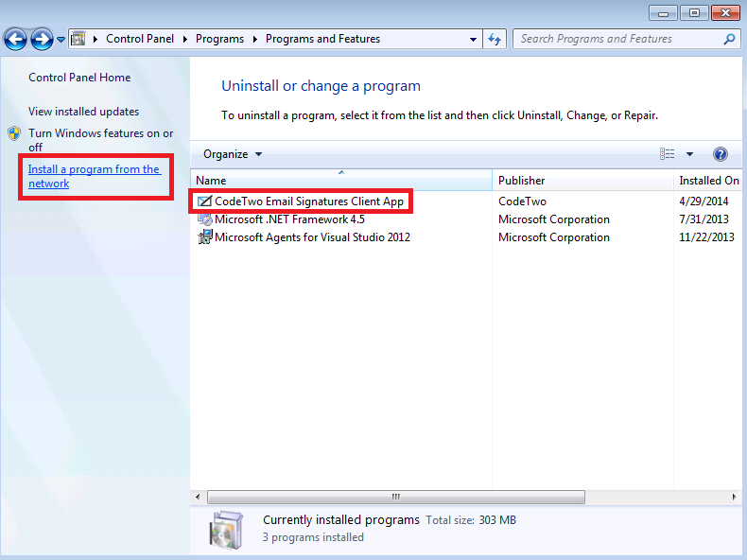Click the horizontal scrollbar right arrow
Viewport: 747px width, 560px height.
point(734,497)
